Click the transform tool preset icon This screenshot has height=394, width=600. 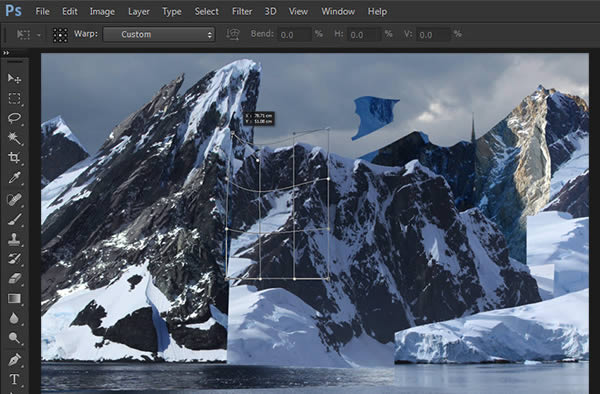(23, 34)
